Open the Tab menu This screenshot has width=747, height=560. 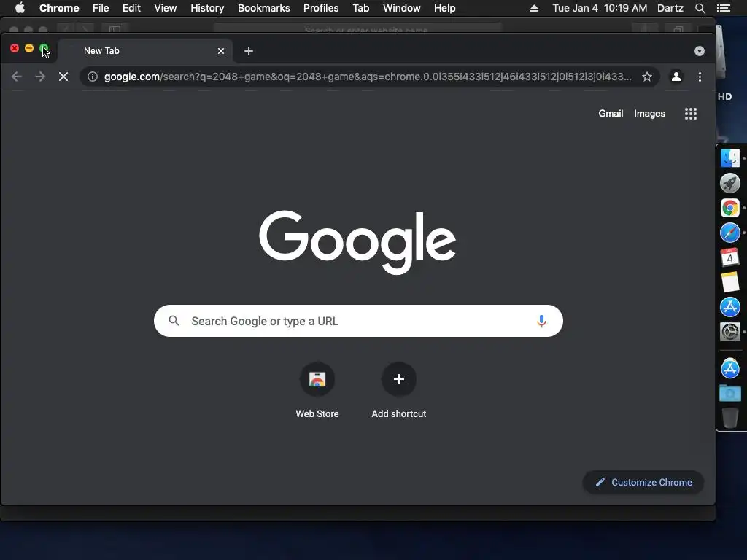(x=360, y=8)
